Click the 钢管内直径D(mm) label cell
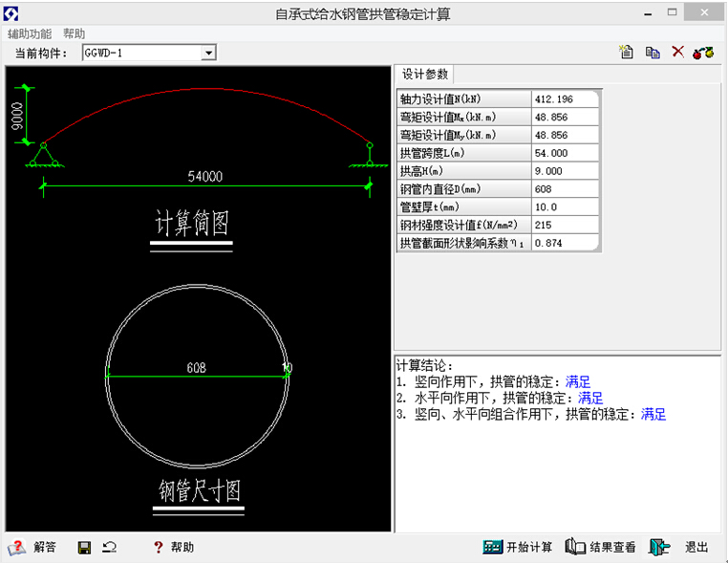Viewport: 728px width, 563px height. click(464, 189)
